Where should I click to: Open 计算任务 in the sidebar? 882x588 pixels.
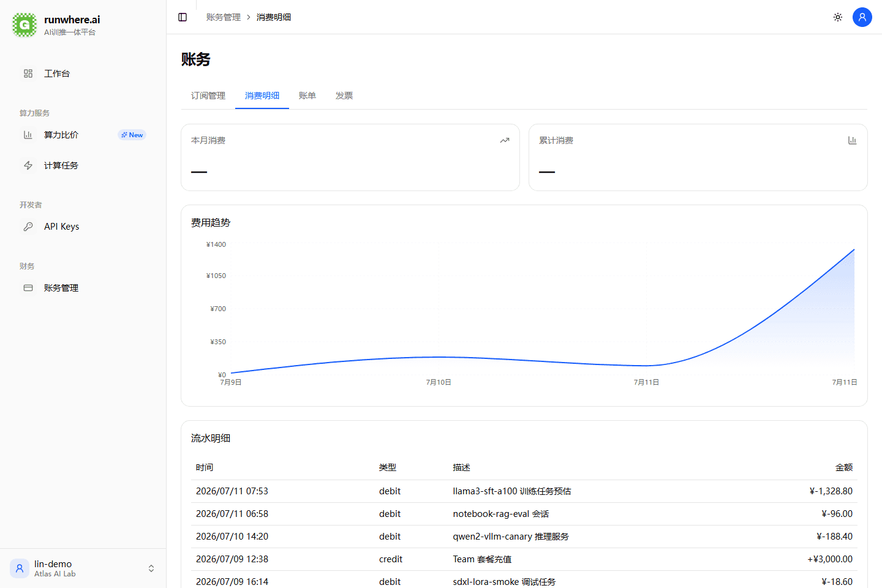(83, 165)
